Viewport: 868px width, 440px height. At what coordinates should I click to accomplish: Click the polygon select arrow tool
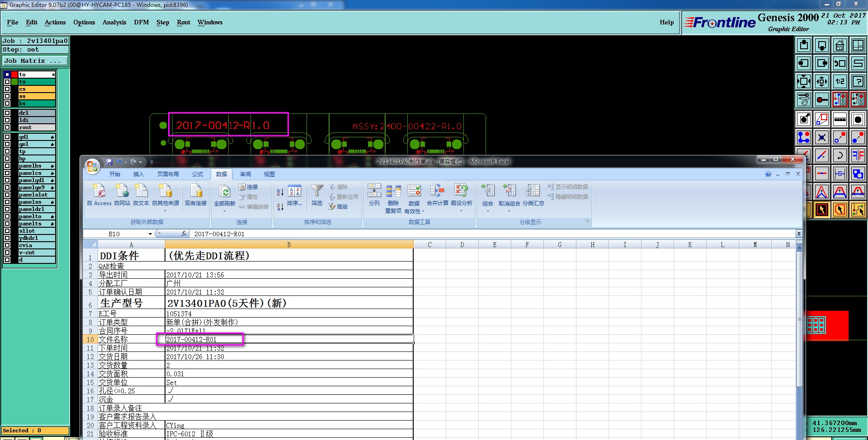pyautogui.click(x=840, y=210)
